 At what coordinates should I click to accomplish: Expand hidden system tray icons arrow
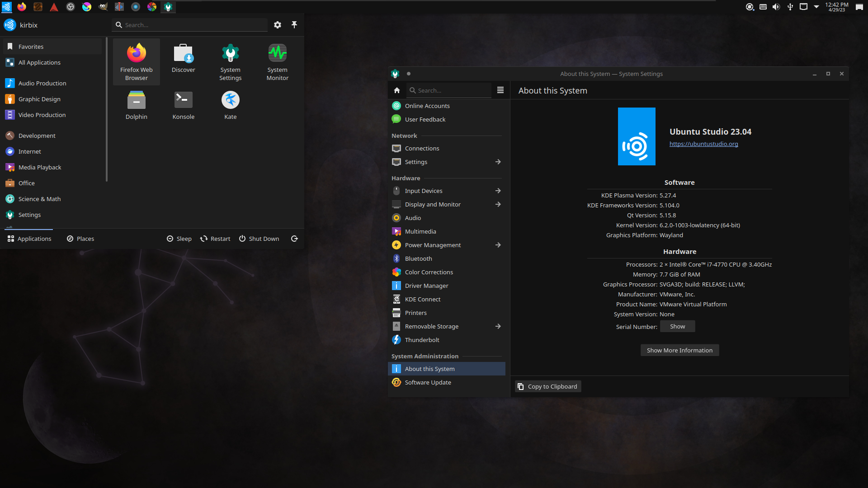tap(816, 7)
